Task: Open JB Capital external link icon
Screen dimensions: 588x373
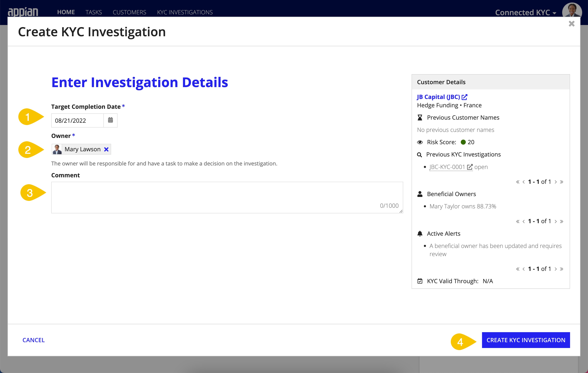Action: pos(464,97)
